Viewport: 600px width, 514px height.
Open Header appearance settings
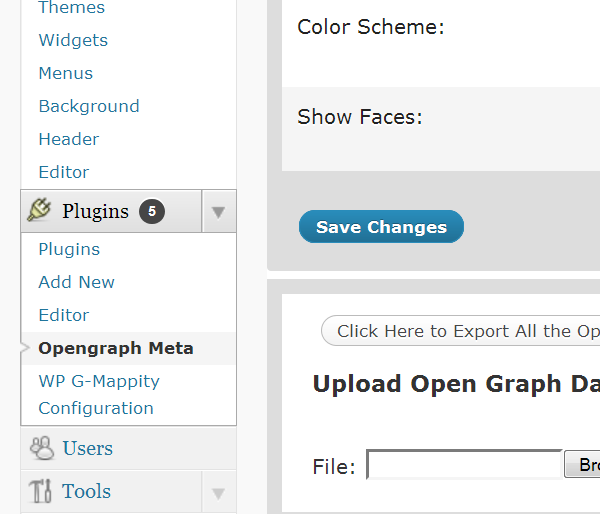pyautogui.click(x=68, y=139)
